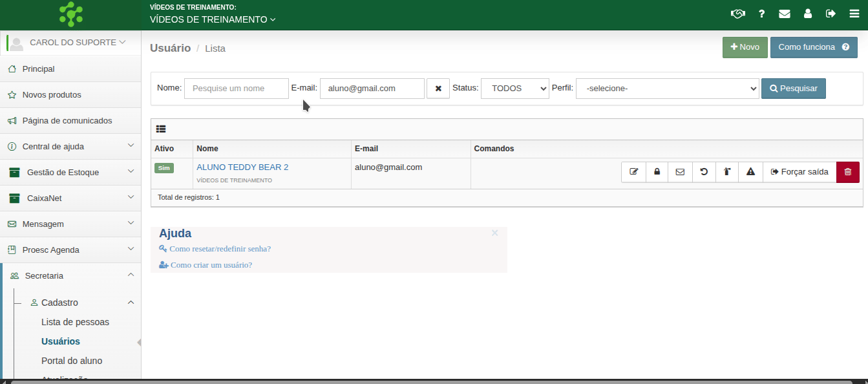Viewport: 868px width, 384px height.
Task: Click the undo arrow icon in the user row
Action: point(704,172)
